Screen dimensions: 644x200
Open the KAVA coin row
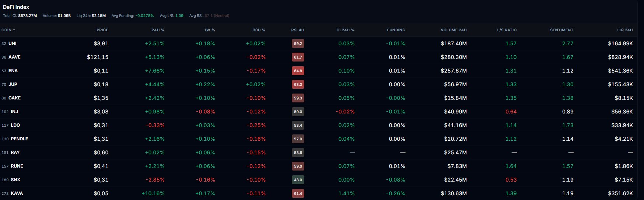click(17, 193)
